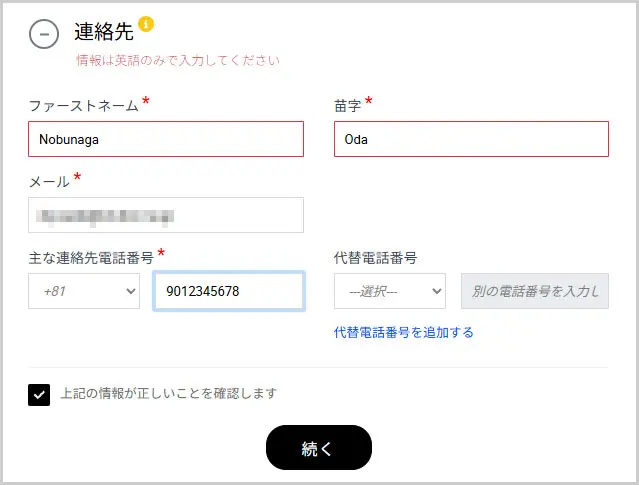Click the alternate phone number input box

[x=534, y=291]
